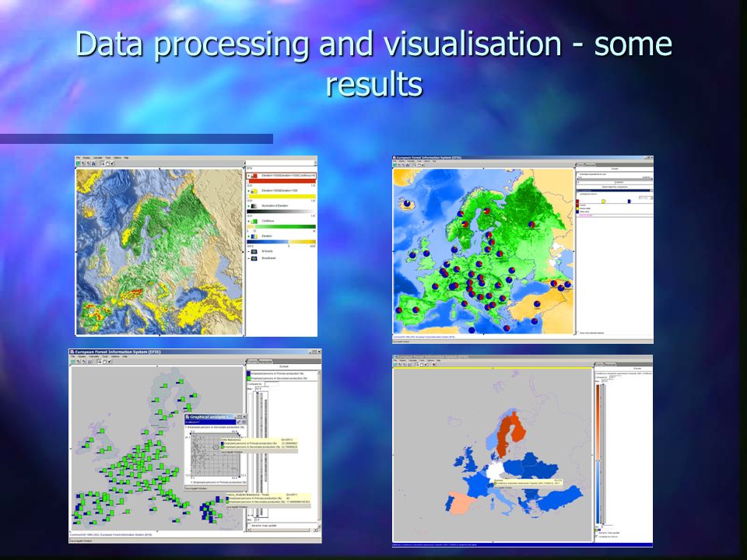747x560 pixels.
Task: Open File menu in pie chart map window
Action: (395, 161)
